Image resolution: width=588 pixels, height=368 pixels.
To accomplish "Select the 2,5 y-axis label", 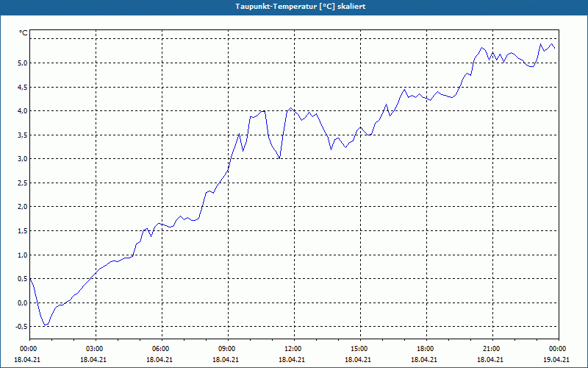I will tap(22, 183).
